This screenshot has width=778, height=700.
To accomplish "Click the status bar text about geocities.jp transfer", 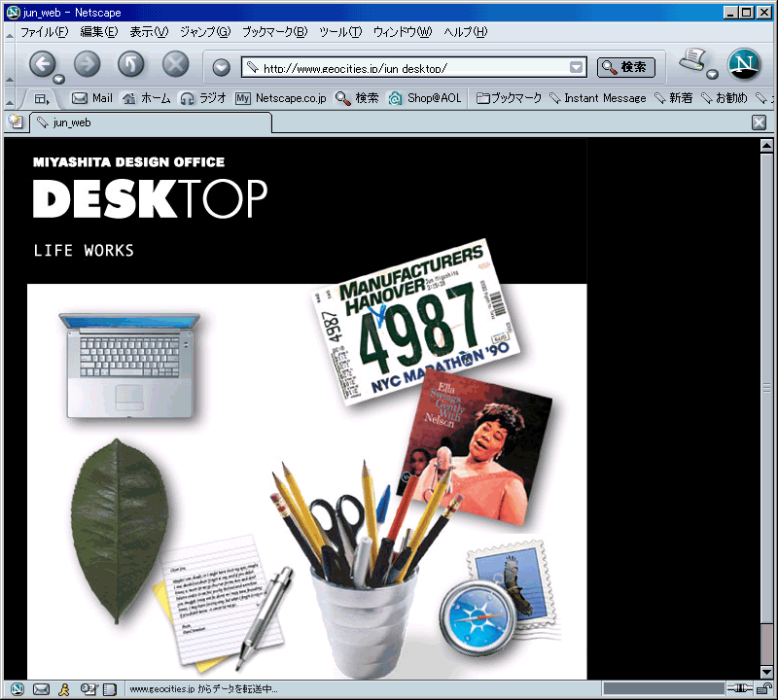I will coord(203,689).
